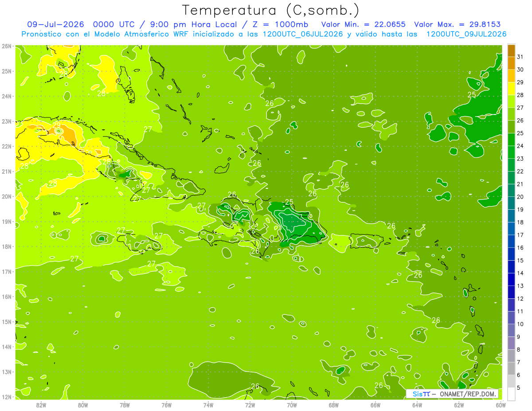Click the 21N latitude axis label
This screenshot has width=532, height=411.
6,172
